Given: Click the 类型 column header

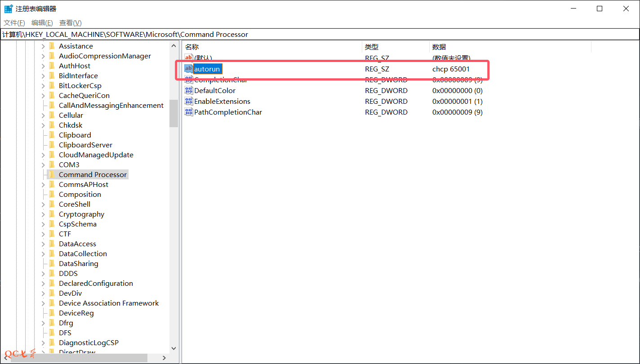Looking at the screenshot, I should point(371,47).
